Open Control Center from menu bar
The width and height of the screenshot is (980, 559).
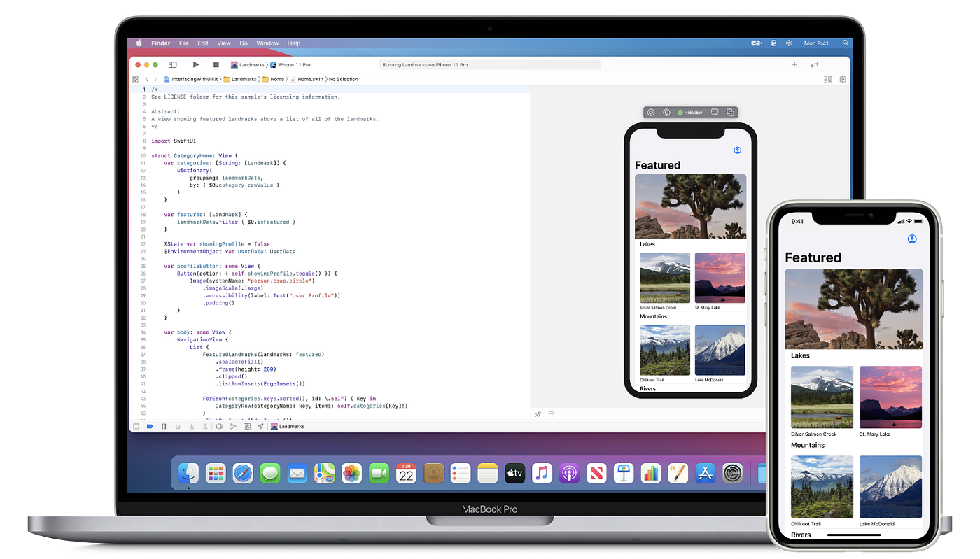(x=773, y=43)
